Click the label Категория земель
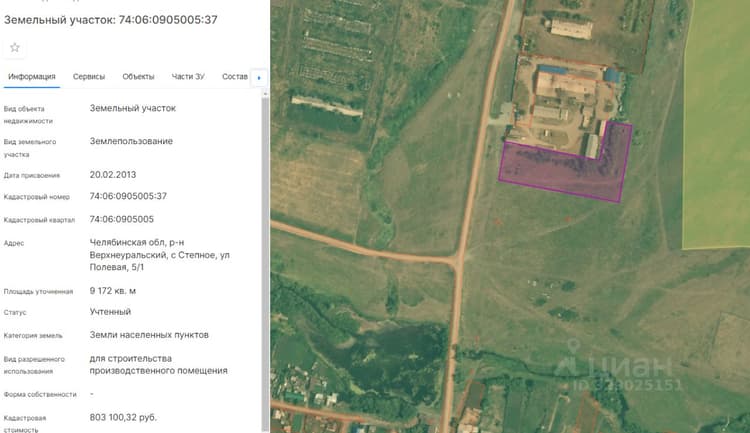The width and height of the screenshot is (750, 433). tap(33, 335)
